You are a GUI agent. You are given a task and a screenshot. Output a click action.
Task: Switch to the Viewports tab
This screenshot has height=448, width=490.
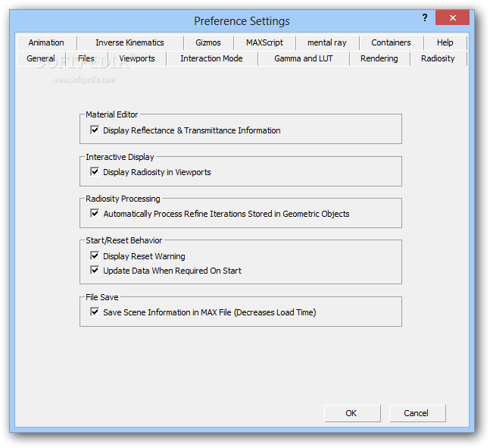(137, 58)
